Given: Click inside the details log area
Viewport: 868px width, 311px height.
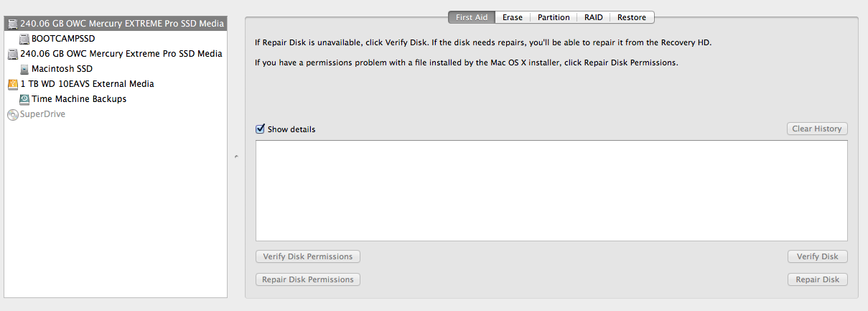Looking at the screenshot, I should tap(551, 190).
